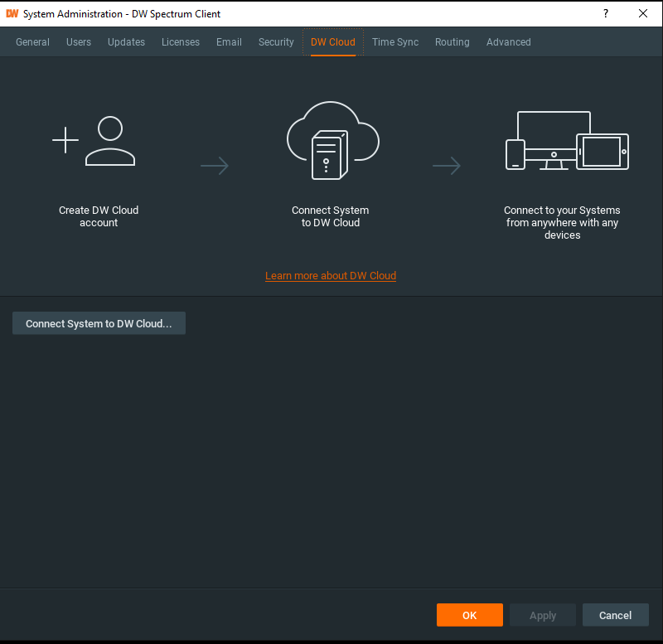Click the cloud server icon
The height and width of the screenshot is (644, 663).
(331, 141)
